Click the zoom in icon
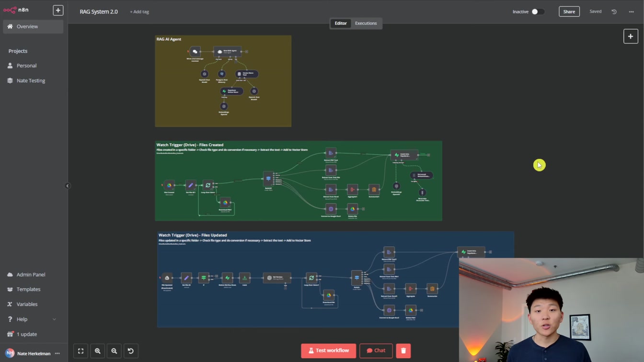This screenshot has height=362, width=644. tap(98, 351)
